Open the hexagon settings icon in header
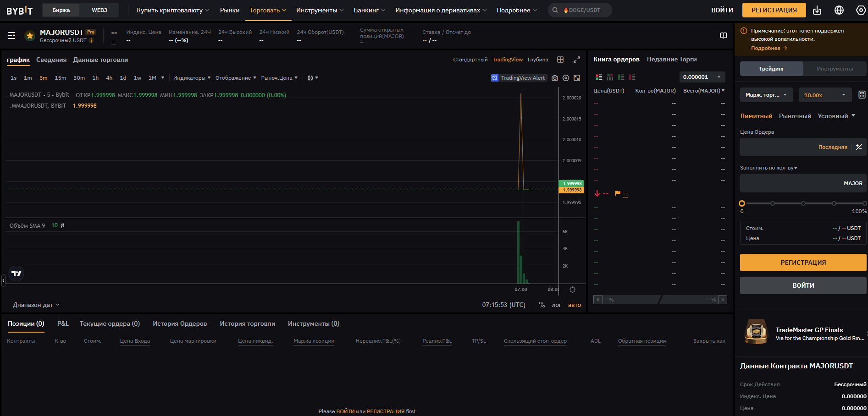The image size is (868, 416). click(x=861, y=10)
